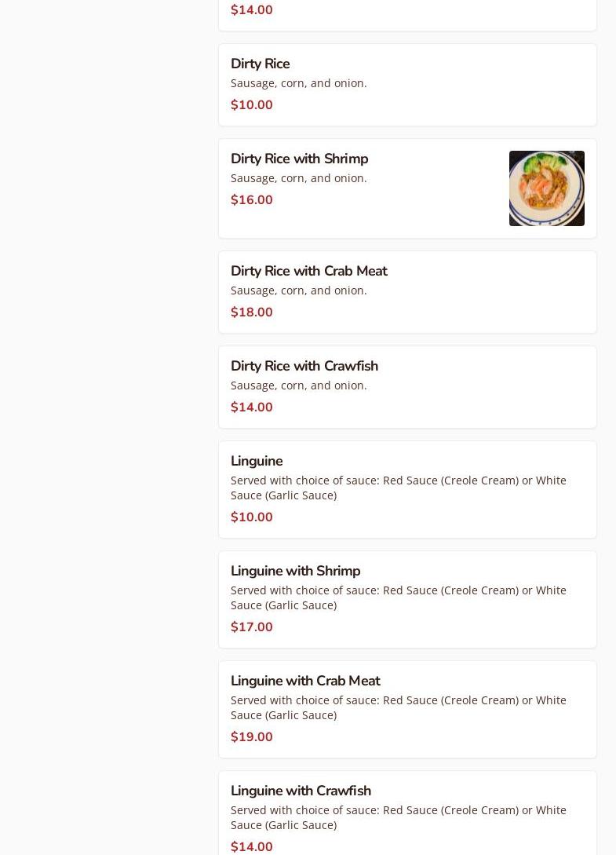
Task: Pick Linguine with Crab Meat
Action: [x=304, y=681]
